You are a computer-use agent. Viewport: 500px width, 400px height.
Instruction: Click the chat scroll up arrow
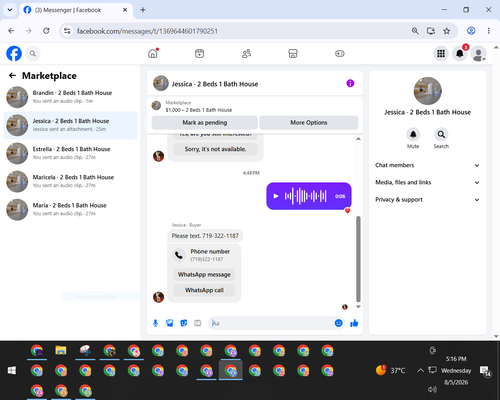point(358,139)
